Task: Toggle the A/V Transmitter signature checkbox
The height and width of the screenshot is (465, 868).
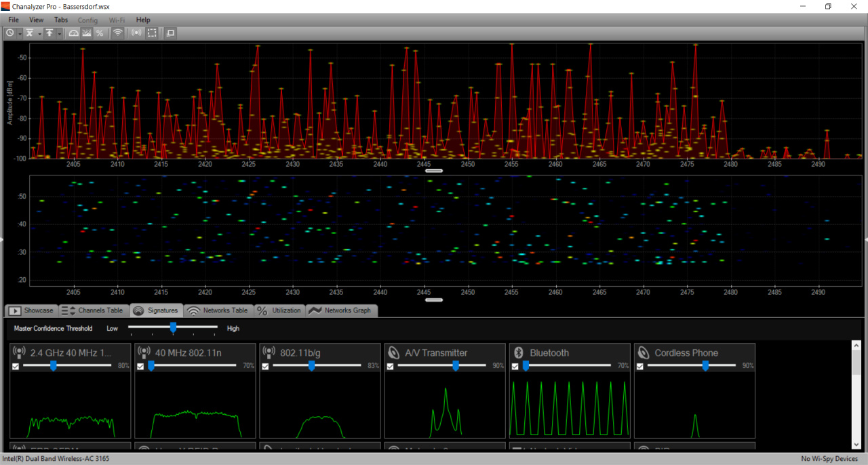Action: coord(390,367)
